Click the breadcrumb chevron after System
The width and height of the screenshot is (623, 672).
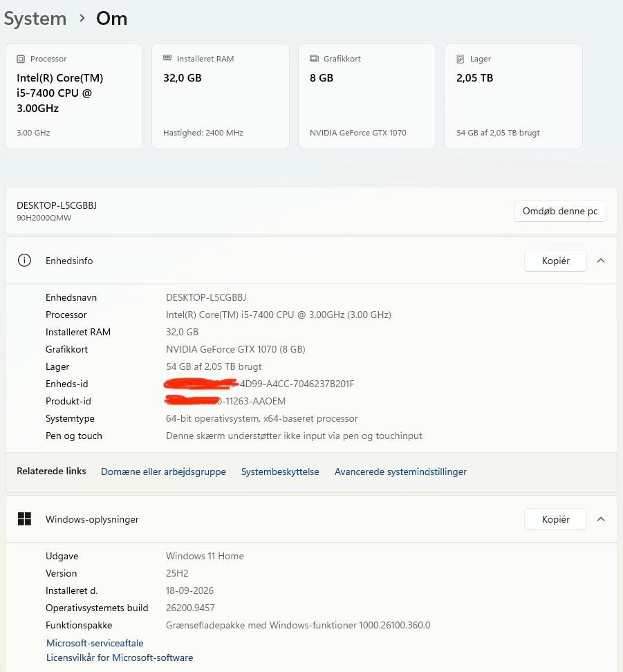82,19
